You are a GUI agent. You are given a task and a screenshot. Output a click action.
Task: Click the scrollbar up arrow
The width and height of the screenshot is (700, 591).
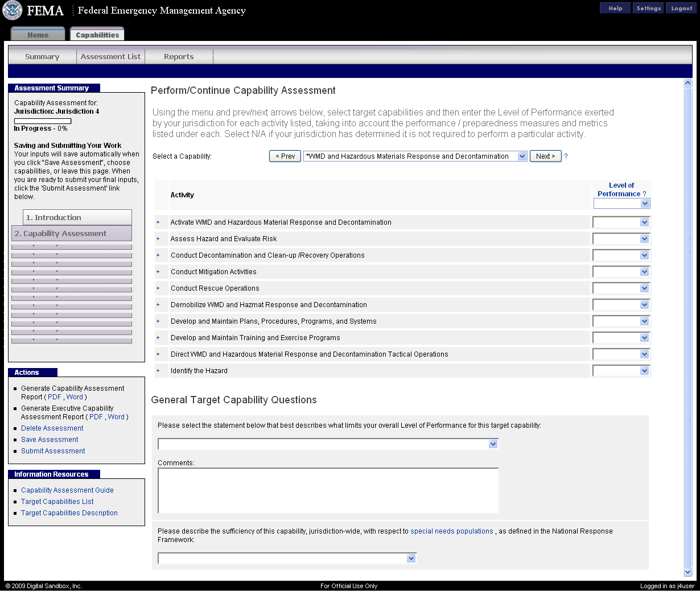[x=687, y=83]
